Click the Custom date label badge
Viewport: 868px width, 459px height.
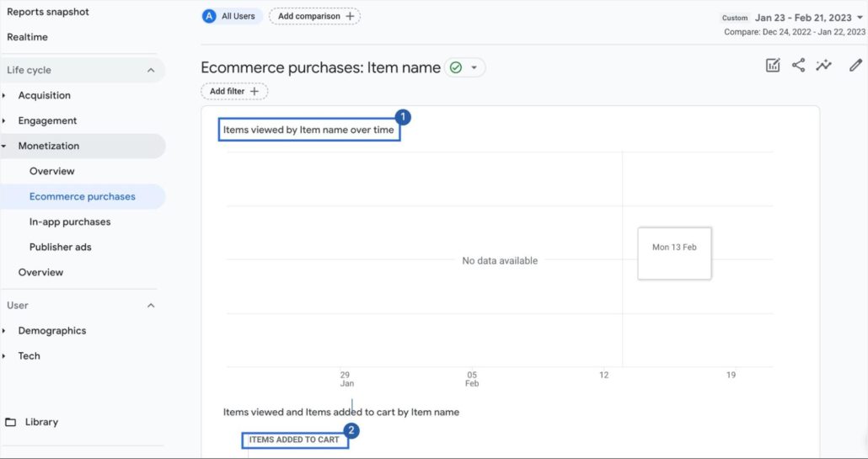735,19
